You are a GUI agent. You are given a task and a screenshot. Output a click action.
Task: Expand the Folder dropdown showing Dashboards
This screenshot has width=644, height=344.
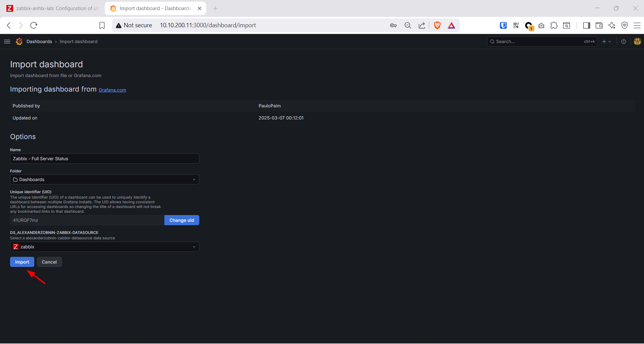pyautogui.click(x=105, y=179)
